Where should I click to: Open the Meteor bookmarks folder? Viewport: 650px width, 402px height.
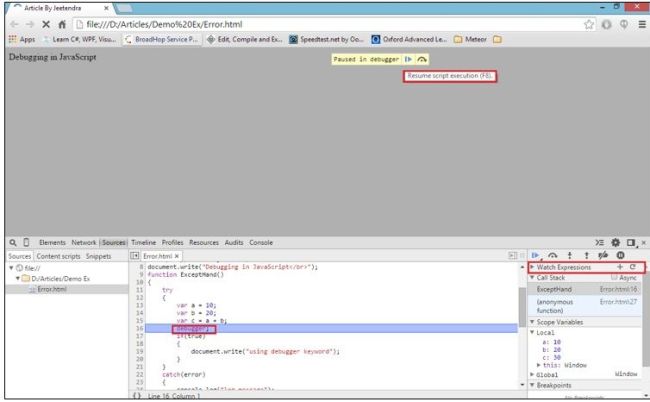470,39
